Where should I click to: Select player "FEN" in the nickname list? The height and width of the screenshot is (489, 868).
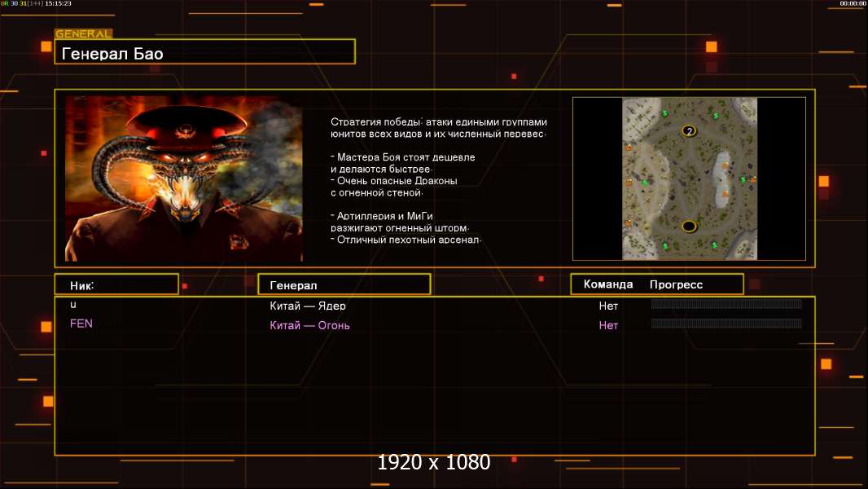click(81, 324)
